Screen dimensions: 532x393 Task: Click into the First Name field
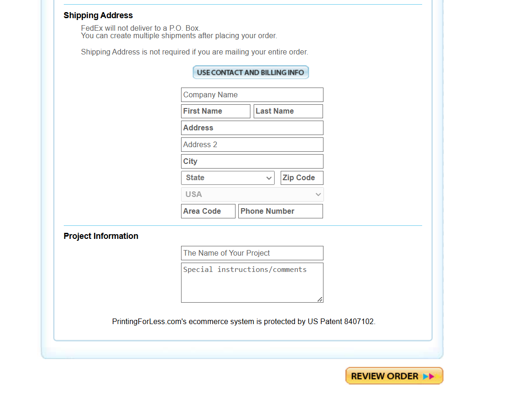(215, 111)
